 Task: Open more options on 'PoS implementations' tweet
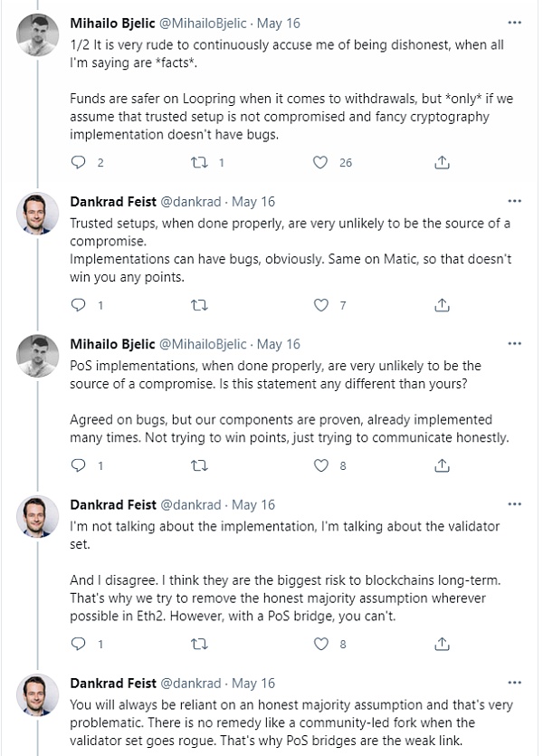[x=514, y=344]
